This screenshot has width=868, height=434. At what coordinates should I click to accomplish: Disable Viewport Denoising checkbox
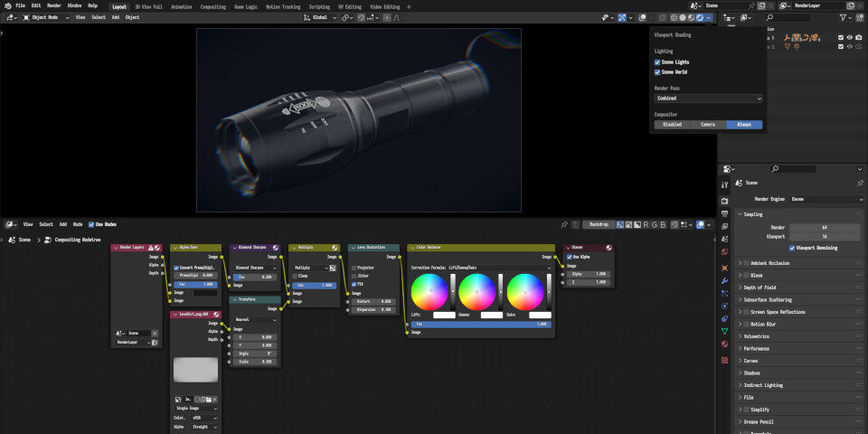(x=793, y=247)
